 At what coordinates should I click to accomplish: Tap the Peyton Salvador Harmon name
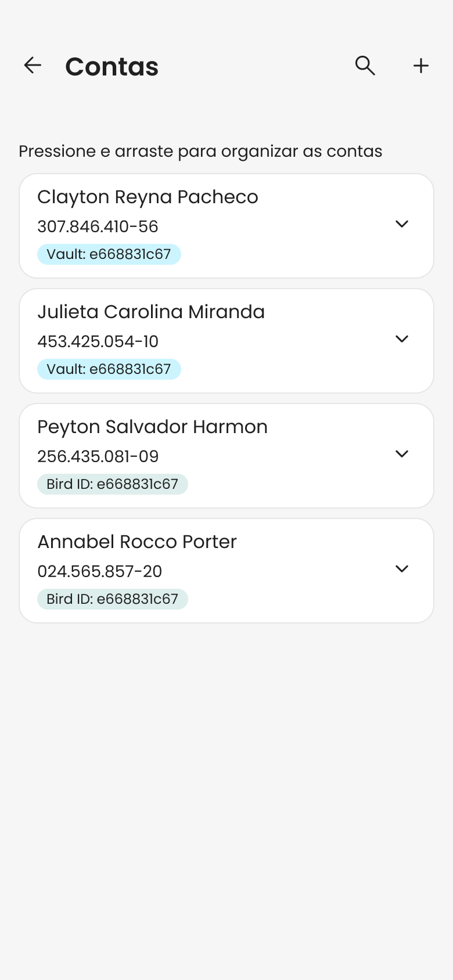click(152, 427)
